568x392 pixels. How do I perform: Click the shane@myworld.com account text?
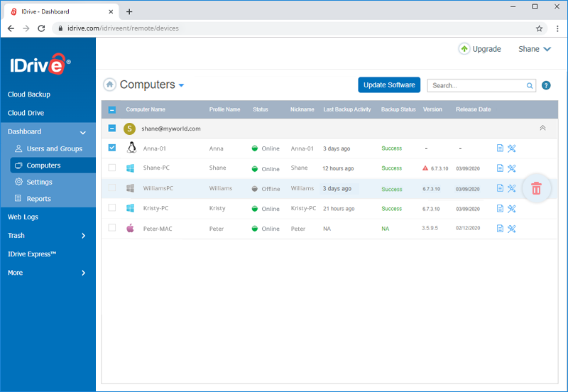pyautogui.click(x=171, y=129)
